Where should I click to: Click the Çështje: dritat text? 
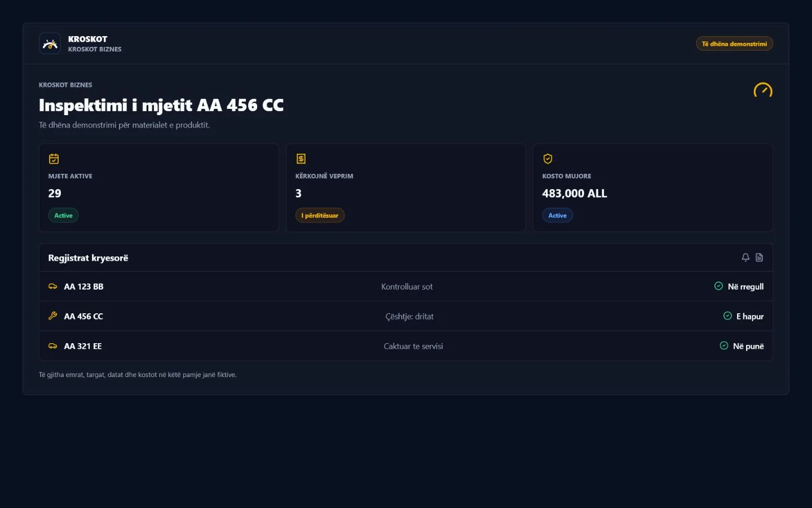click(x=409, y=317)
